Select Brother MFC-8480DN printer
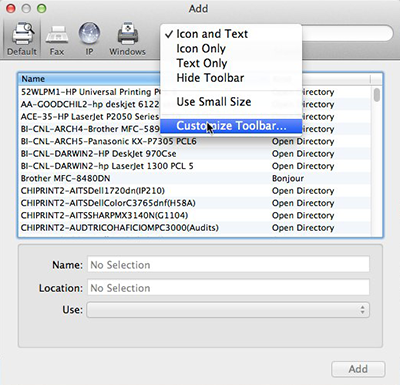The image size is (400, 385). (194, 178)
